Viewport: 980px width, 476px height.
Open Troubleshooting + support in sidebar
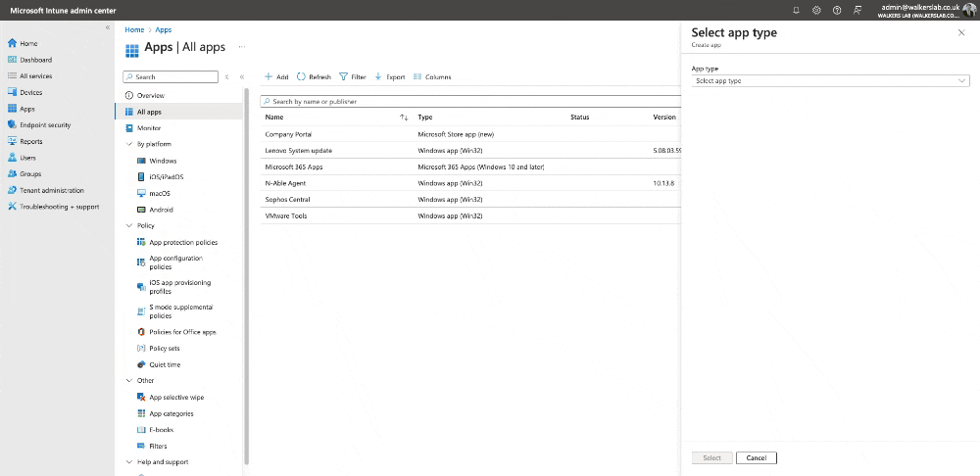[59, 207]
